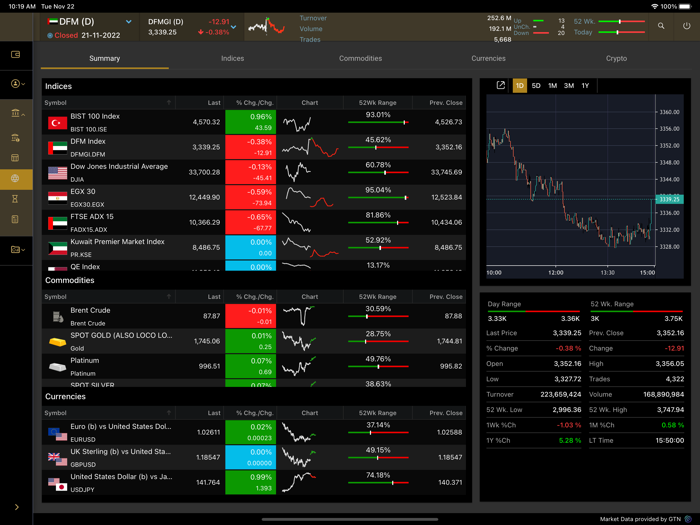
Task: Sort Currencies table by Symbol arrow
Action: [169, 413]
